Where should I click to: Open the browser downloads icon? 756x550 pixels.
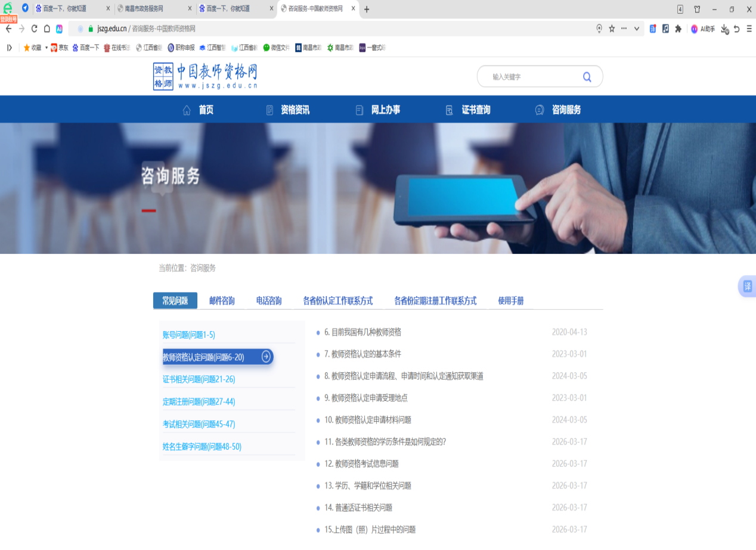724,29
